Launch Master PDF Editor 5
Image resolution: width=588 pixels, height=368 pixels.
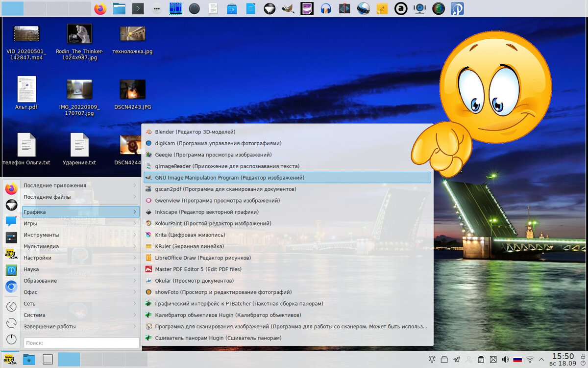click(287, 269)
